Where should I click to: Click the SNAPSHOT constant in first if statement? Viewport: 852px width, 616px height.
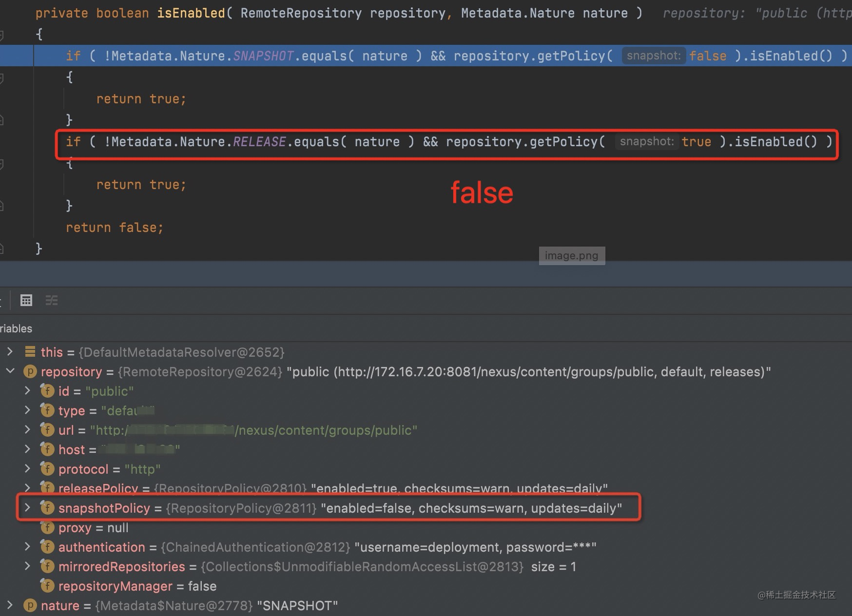click(x=263, y=56)
